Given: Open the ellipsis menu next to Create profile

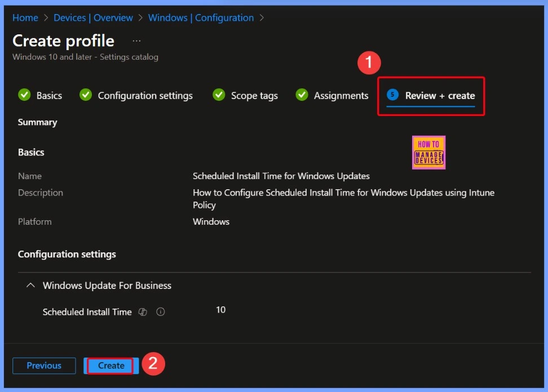Looking at the screenshot, I should click(x=136, y=41).
